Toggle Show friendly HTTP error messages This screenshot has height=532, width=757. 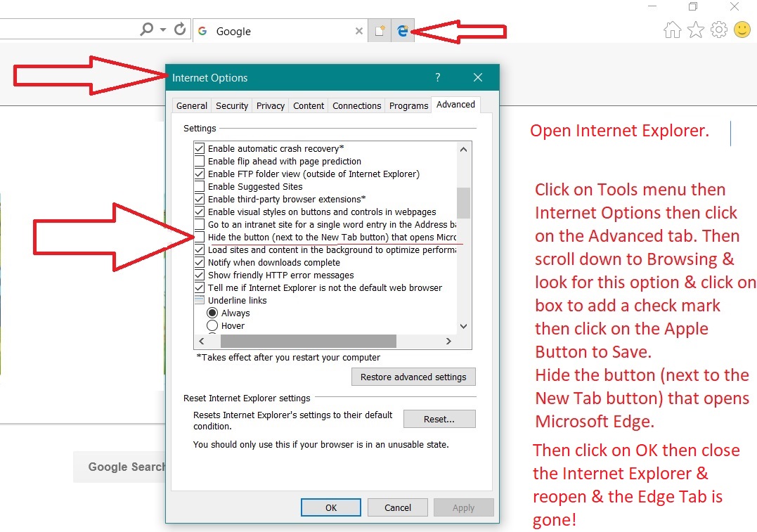click(x=200, y=275)
